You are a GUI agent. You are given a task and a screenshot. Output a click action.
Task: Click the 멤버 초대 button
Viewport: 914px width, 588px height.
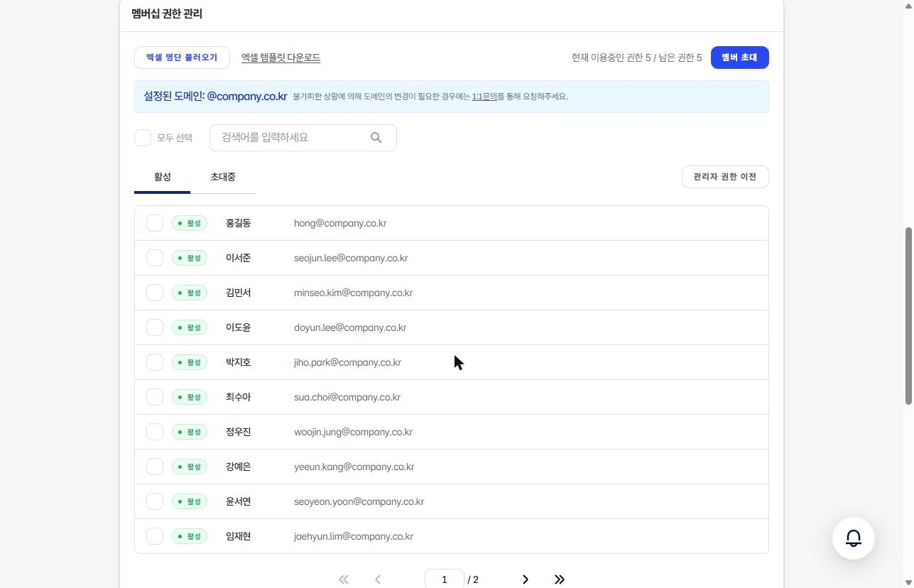coord(739,58)
